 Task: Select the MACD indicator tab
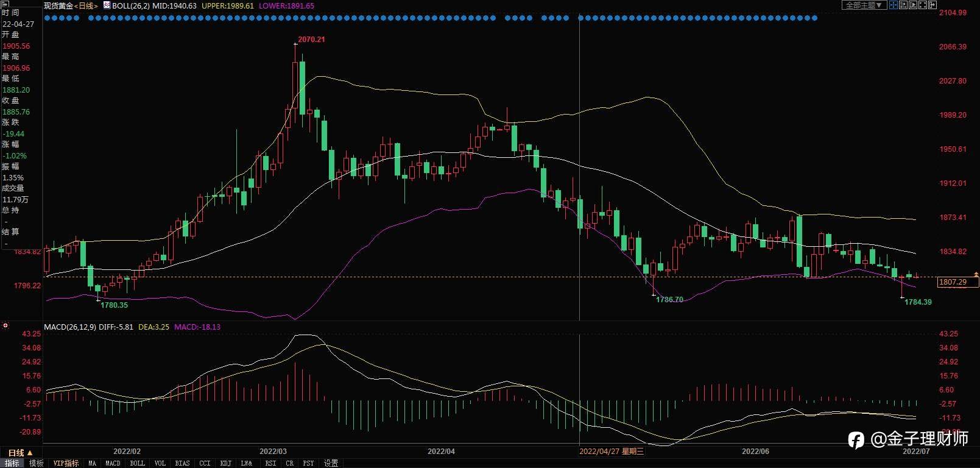click(113, 463)
